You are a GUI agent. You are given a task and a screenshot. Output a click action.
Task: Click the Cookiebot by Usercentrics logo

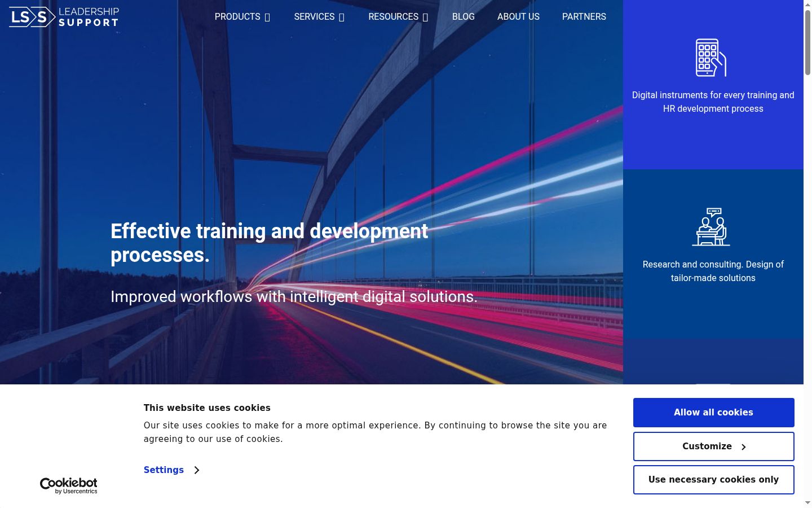point(69,485)
